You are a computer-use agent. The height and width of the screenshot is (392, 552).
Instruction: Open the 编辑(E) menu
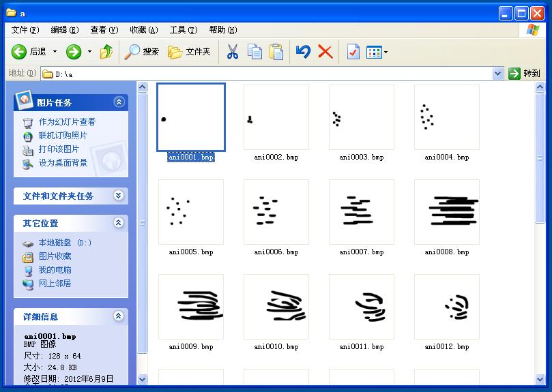pos(64,30)
